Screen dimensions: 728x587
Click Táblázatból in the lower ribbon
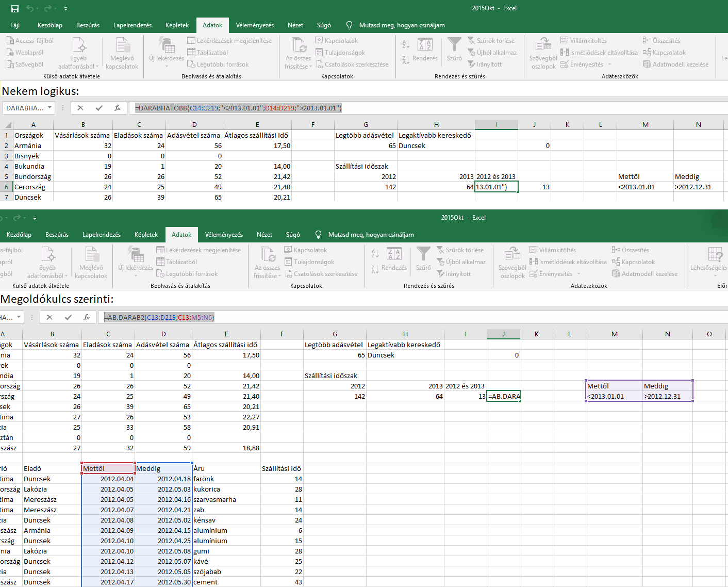(177, 262)
